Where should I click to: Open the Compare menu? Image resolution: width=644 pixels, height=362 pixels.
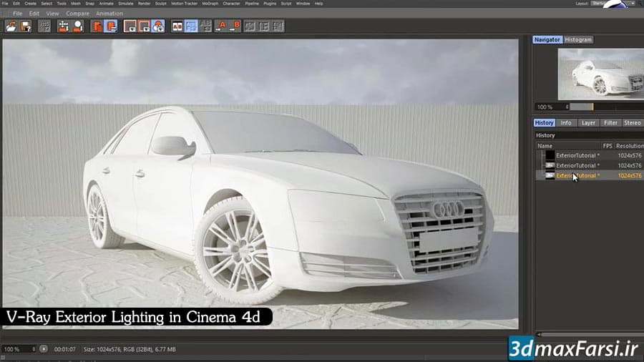point(77,14)
